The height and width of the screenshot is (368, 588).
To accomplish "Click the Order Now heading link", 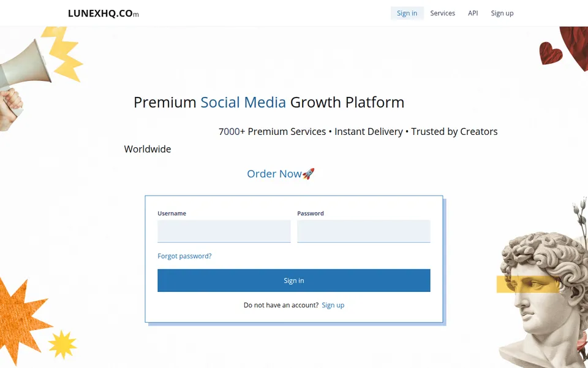I will [274, 174].
